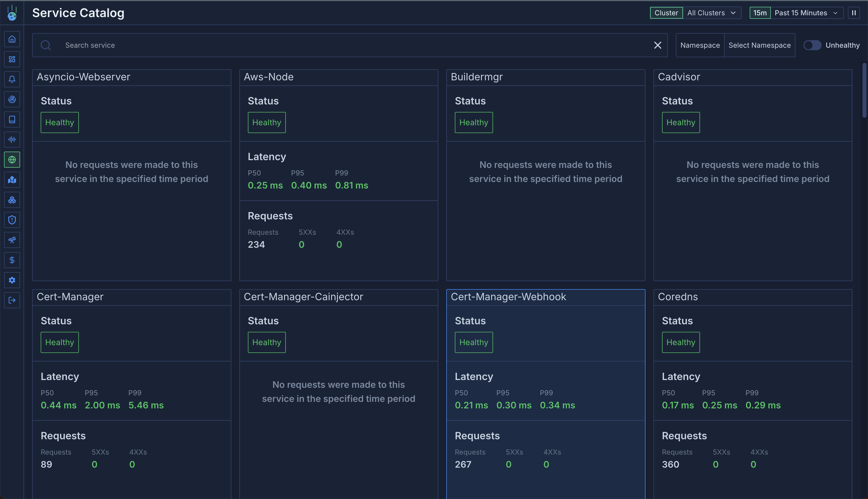Open the Home icon in sidebar

tap(12, 39)
